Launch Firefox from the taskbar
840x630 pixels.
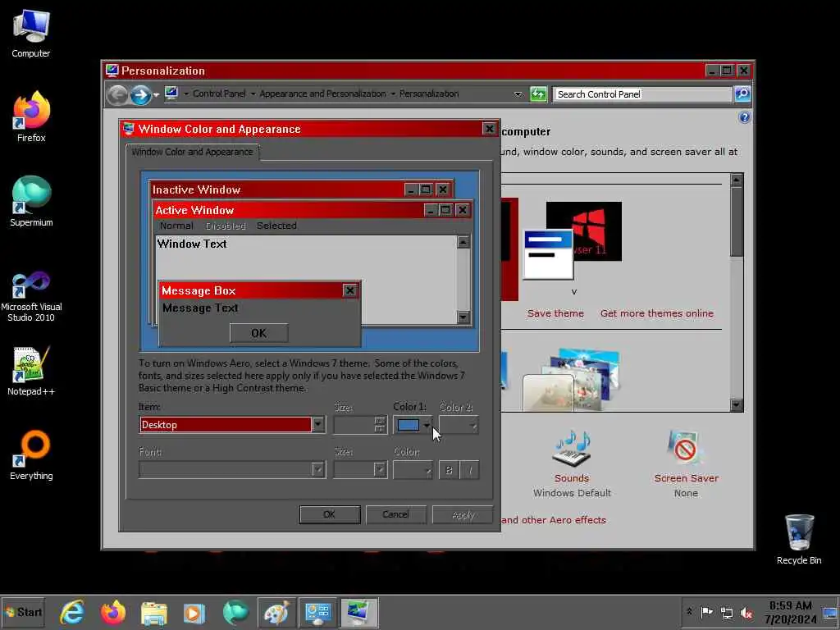(x=113, y=613)
